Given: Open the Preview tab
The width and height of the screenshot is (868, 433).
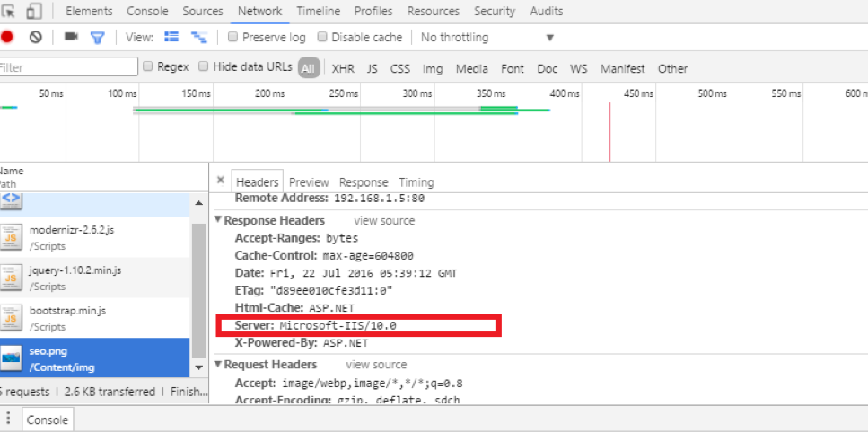Looking at the screenshot, I should (309, 181).
